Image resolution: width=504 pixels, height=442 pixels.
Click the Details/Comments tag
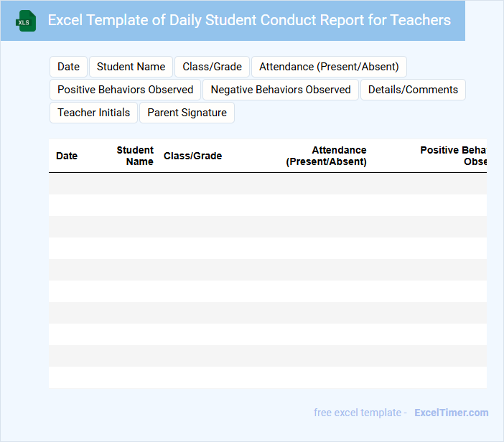[413, 90]
